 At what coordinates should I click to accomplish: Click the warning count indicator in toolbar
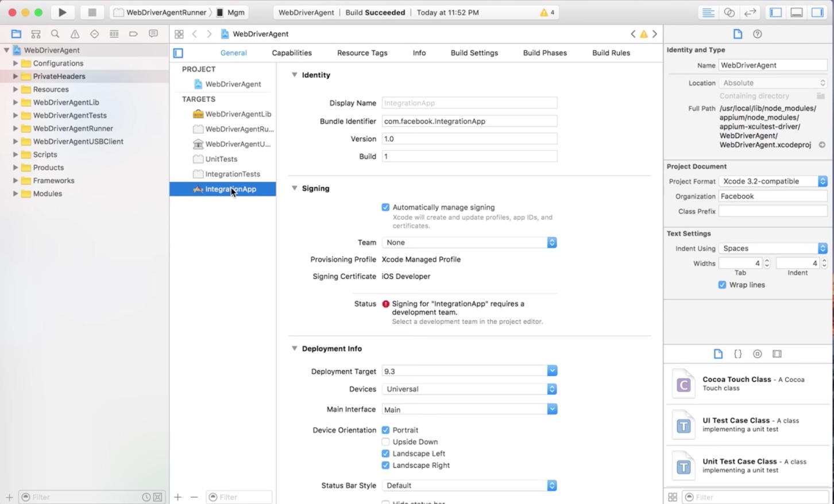pos(547,12)
